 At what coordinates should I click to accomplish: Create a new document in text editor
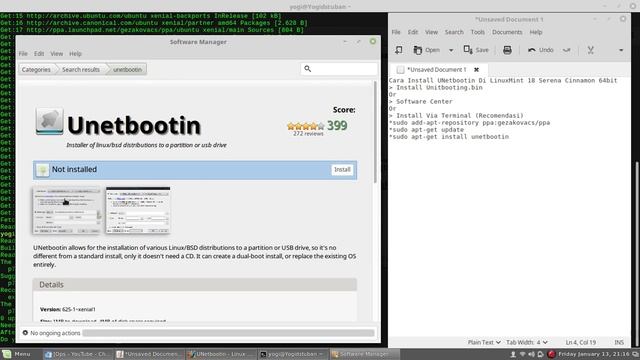click(x=398, y=50)
